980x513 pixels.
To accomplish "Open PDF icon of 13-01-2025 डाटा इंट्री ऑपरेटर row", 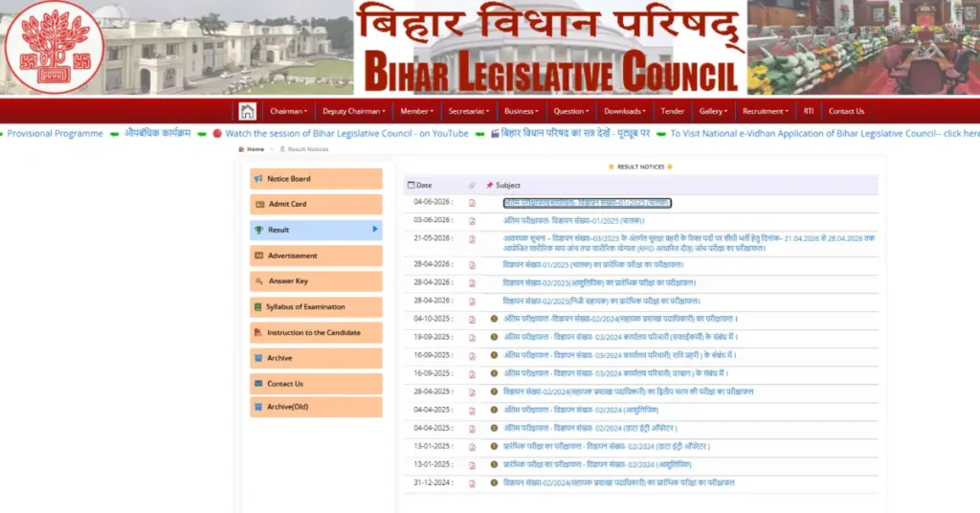I will click(472, 447).
